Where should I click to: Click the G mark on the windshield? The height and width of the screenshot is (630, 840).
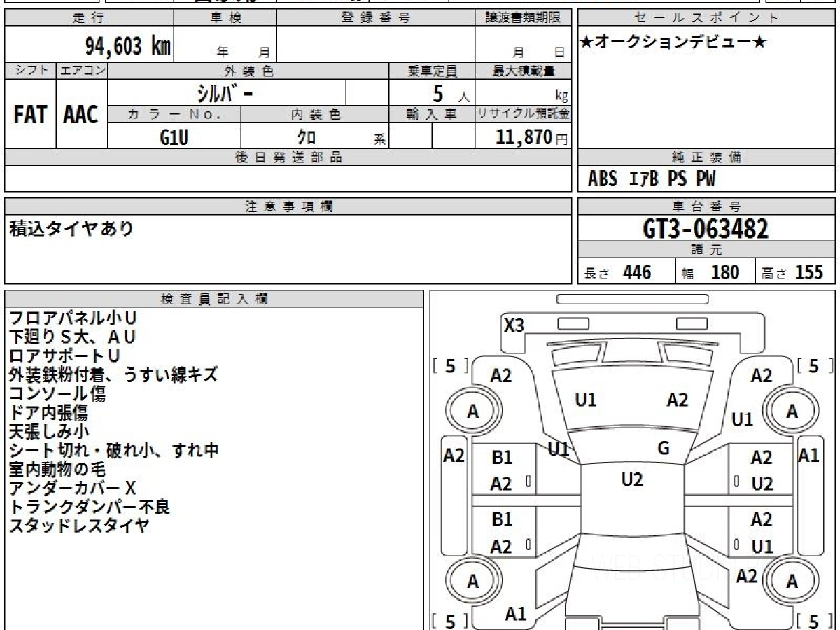[x=664, y=449]
